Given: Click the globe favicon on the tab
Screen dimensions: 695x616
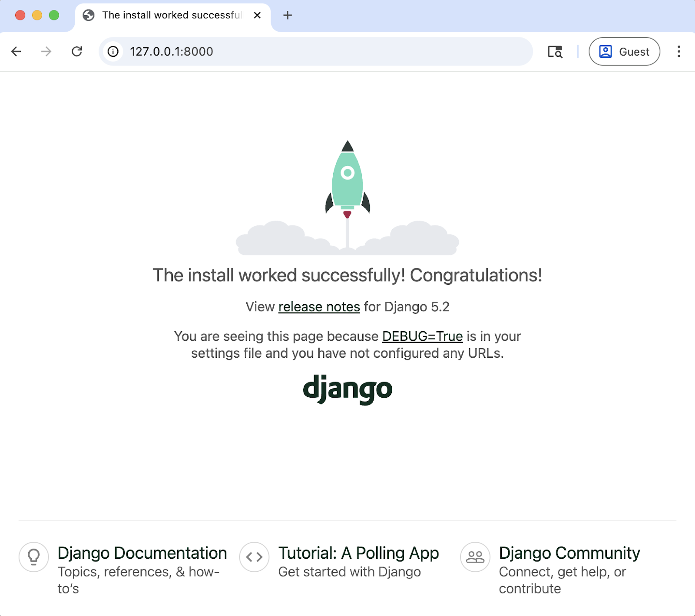Looking at the screenshot, I should 89,15.
